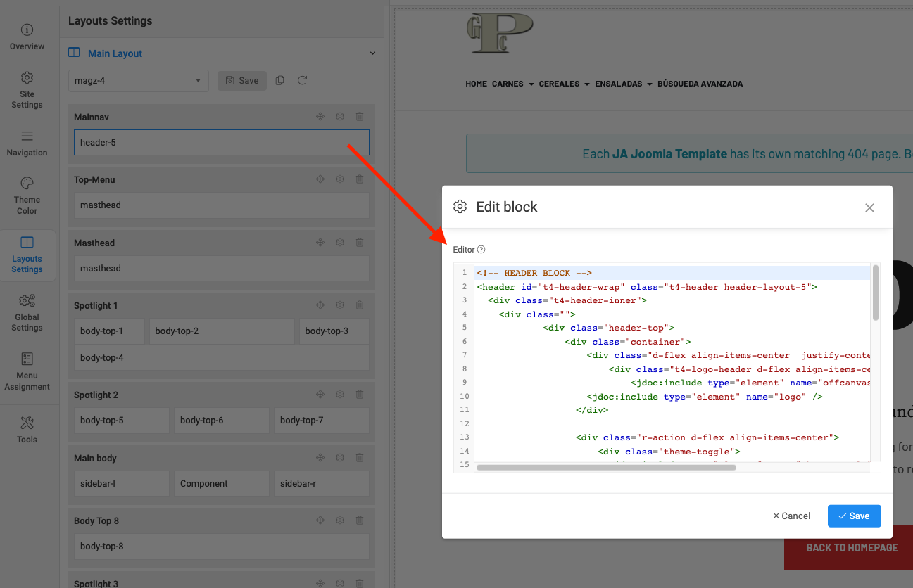
Task: Open settings gear for Spotlight 1 section
Action: tap(340, 305)
